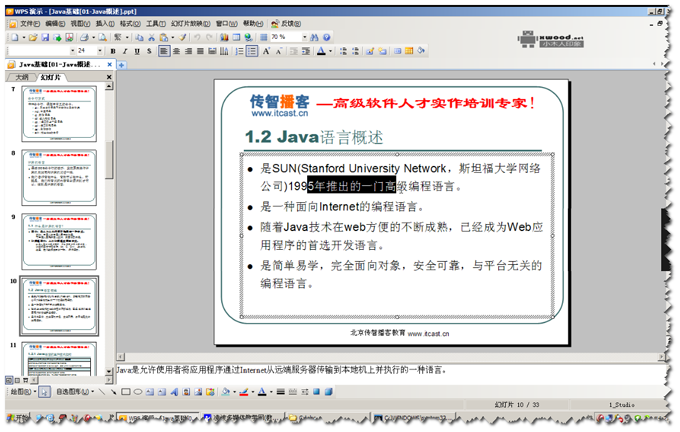Click the Format Painter brush icon
680x432 pixels.
click(183, 38)
